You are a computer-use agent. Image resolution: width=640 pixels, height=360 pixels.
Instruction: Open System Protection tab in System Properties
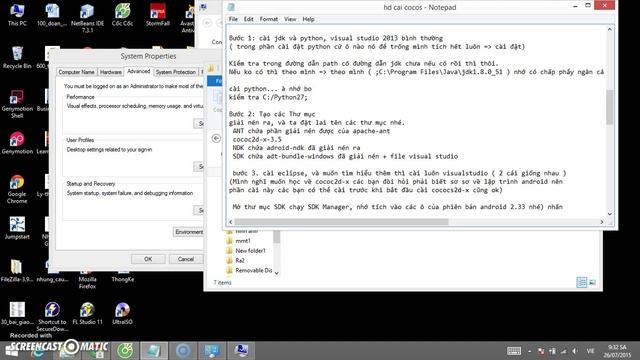(x=176, y=72)
